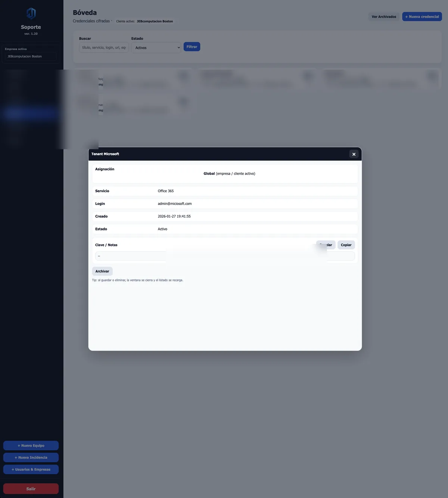
Task: Click the Bóveda page heading
Action: point(85,13)
